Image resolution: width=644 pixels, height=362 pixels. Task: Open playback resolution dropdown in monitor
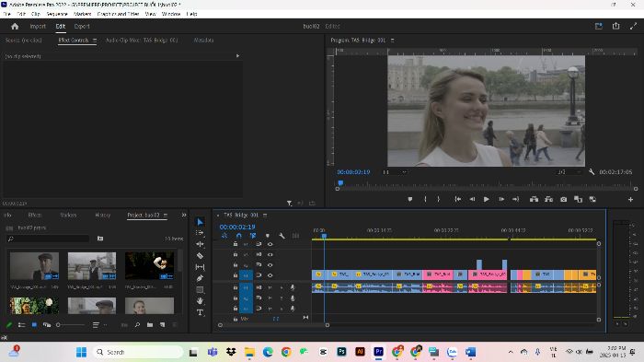point(570,172)
